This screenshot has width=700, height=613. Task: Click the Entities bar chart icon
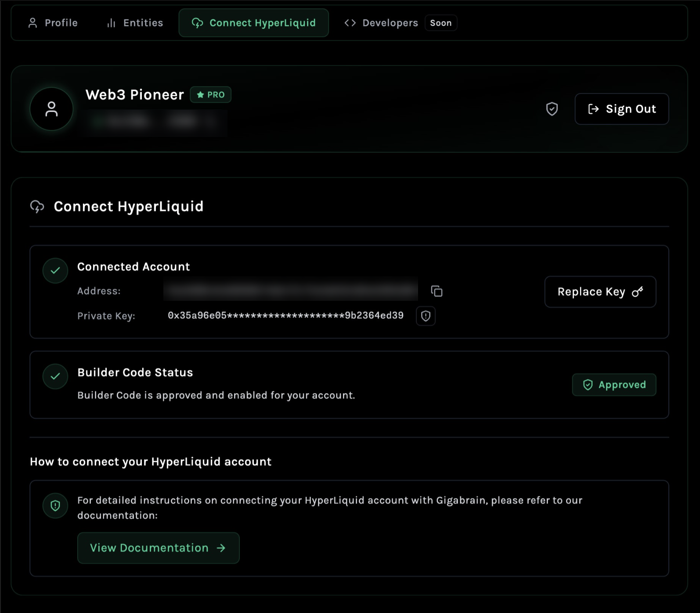click(112, 23)
